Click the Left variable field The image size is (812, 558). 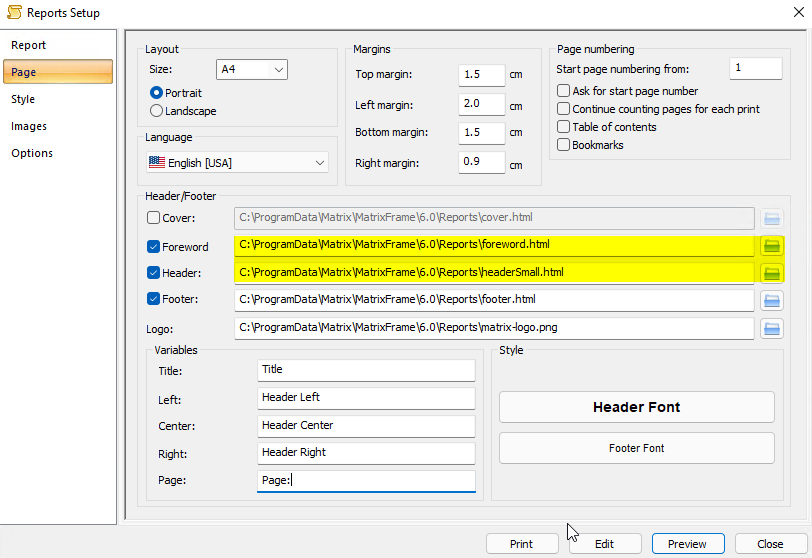(x=366, y=398)
